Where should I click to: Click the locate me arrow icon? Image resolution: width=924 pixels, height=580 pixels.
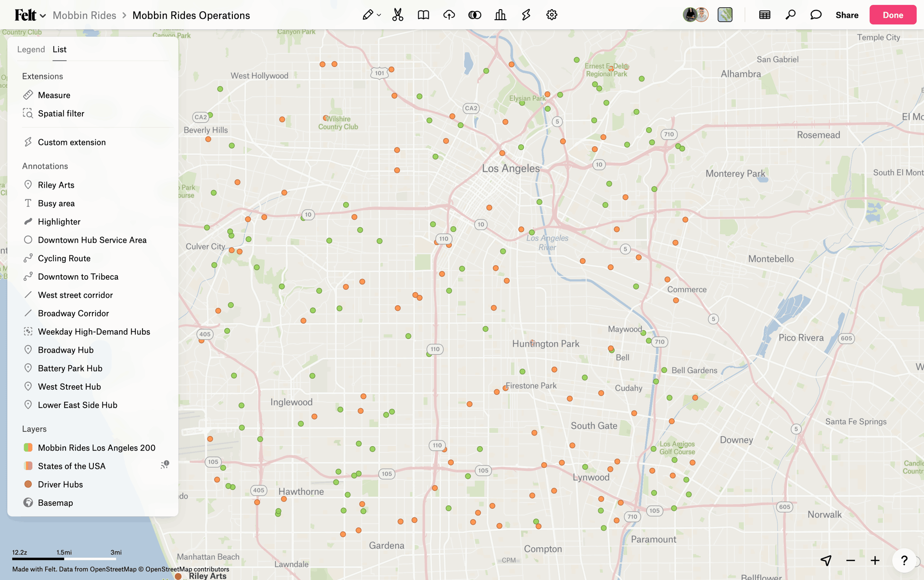826,560
